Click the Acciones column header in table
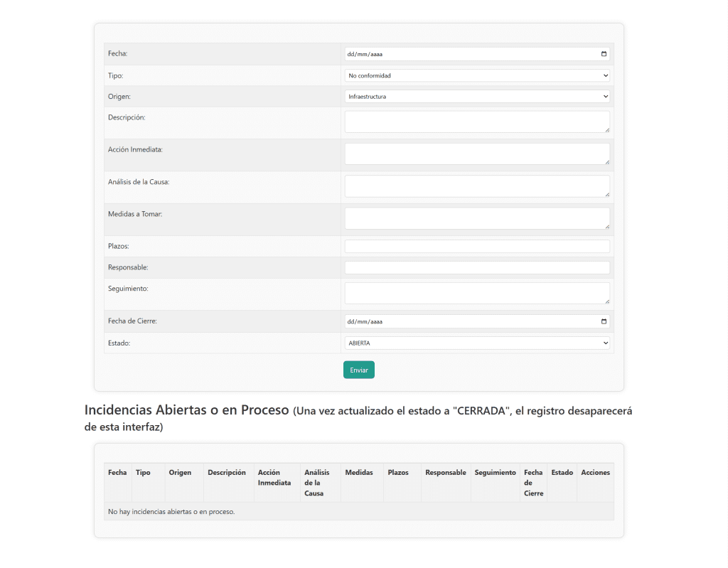This screenshot has width=728, height=568. [x=595, y=473]
